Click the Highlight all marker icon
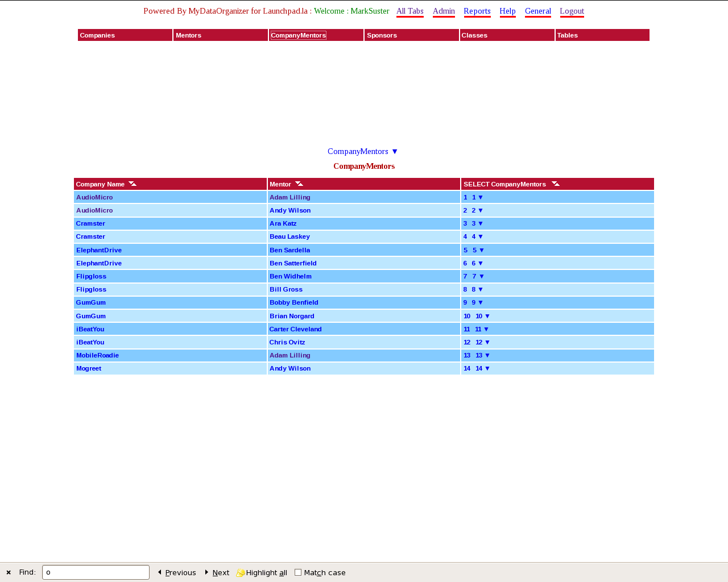The width and height of the screenshot is (728, 582). (241, 572)
